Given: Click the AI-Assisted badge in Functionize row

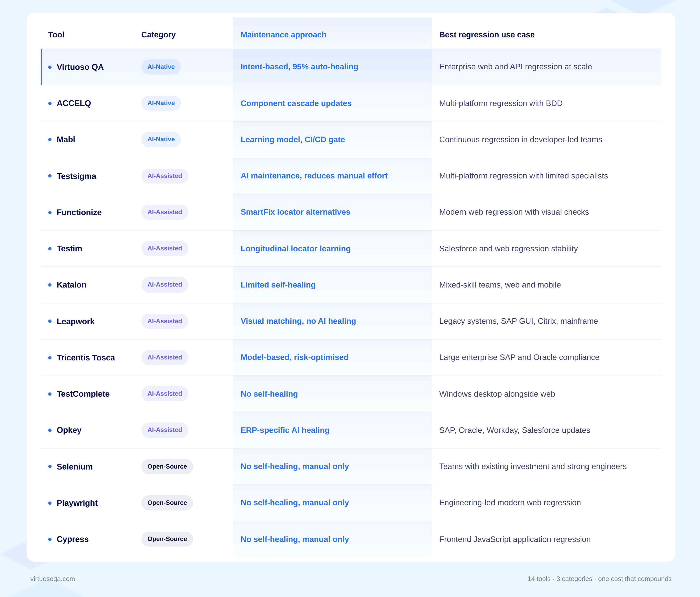Looking at the screenshot, I should 165,212.
